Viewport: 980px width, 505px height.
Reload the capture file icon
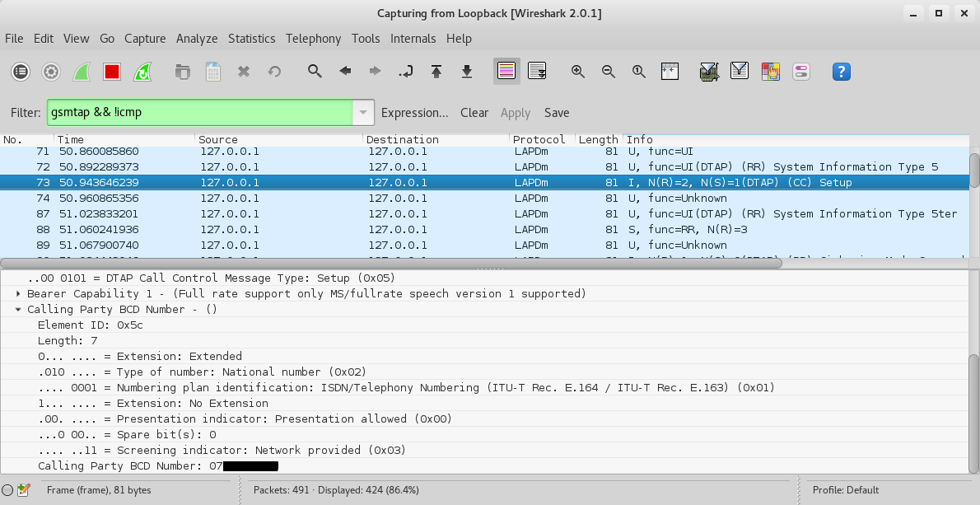click(273, 72)
